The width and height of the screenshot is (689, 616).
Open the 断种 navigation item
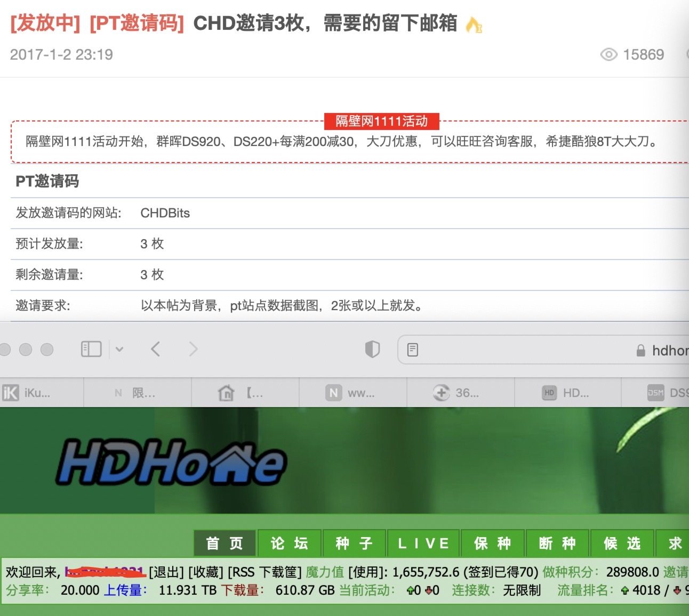tap(557, 543)
